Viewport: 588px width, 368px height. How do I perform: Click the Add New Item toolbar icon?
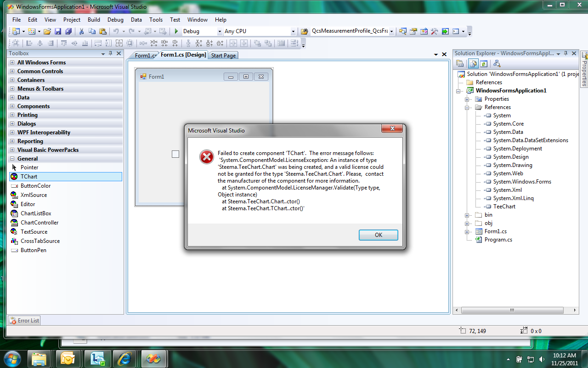(x=31, y=31)
